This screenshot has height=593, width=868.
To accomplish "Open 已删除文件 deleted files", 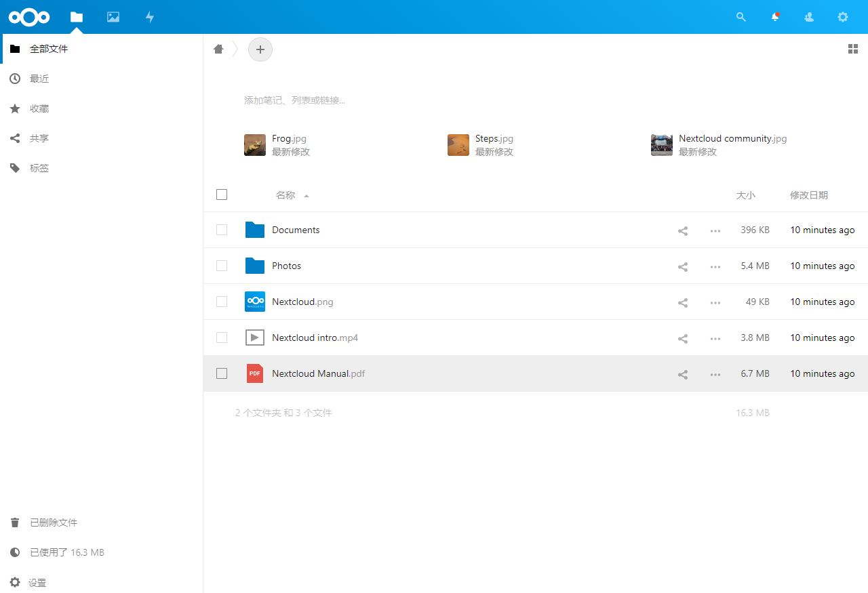I will [102, 523].
